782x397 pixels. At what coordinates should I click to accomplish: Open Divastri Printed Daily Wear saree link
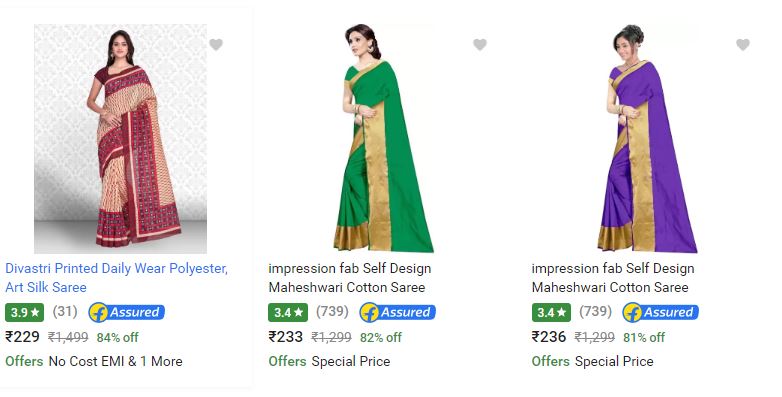coord(116,278)
